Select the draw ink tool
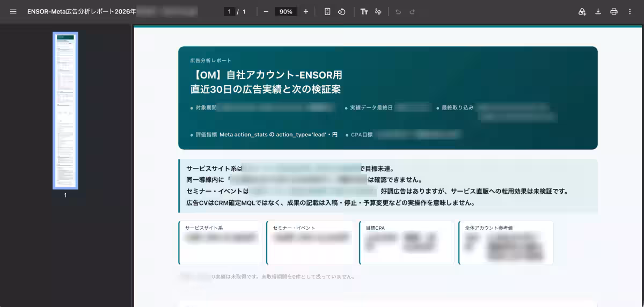The width and height of the screenshot is (644, 307). pyautogui.click(x=378, y=11)
